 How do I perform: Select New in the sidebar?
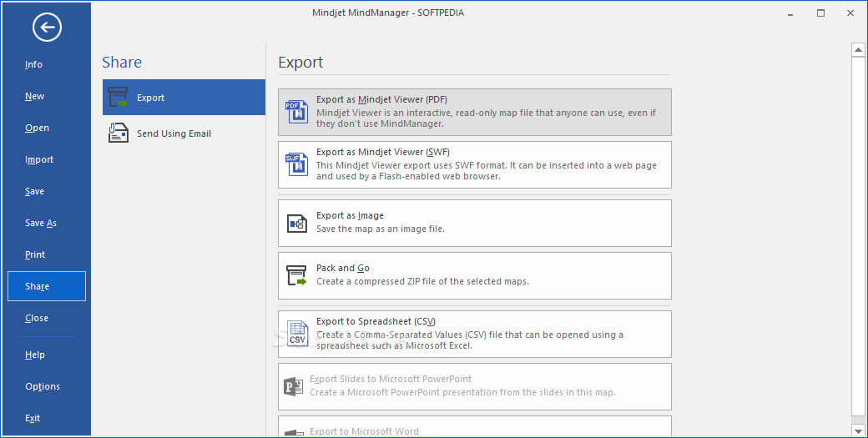tap(34, 96)
